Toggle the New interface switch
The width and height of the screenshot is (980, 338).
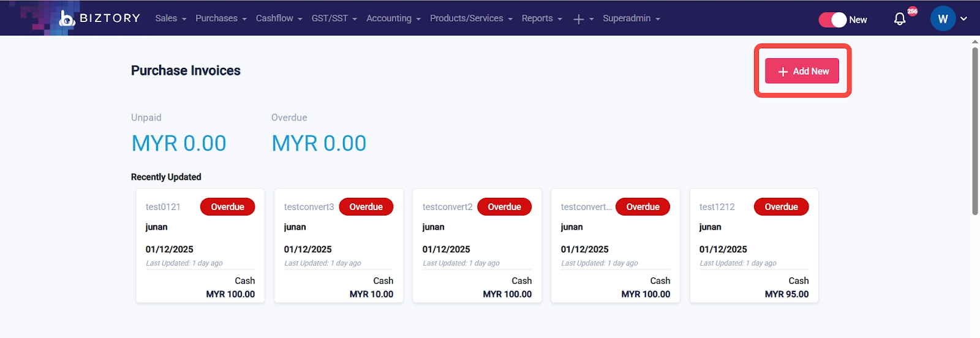(833, 20)
